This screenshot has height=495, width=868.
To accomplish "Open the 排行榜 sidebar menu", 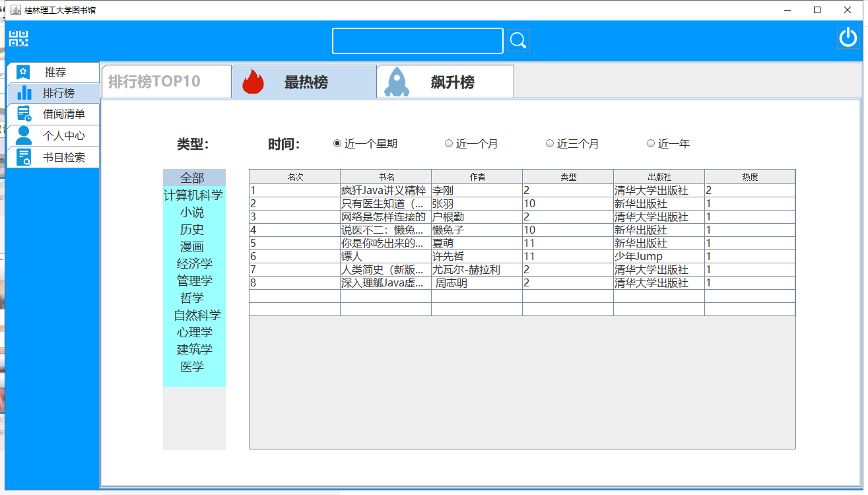I will coord(53,93).
